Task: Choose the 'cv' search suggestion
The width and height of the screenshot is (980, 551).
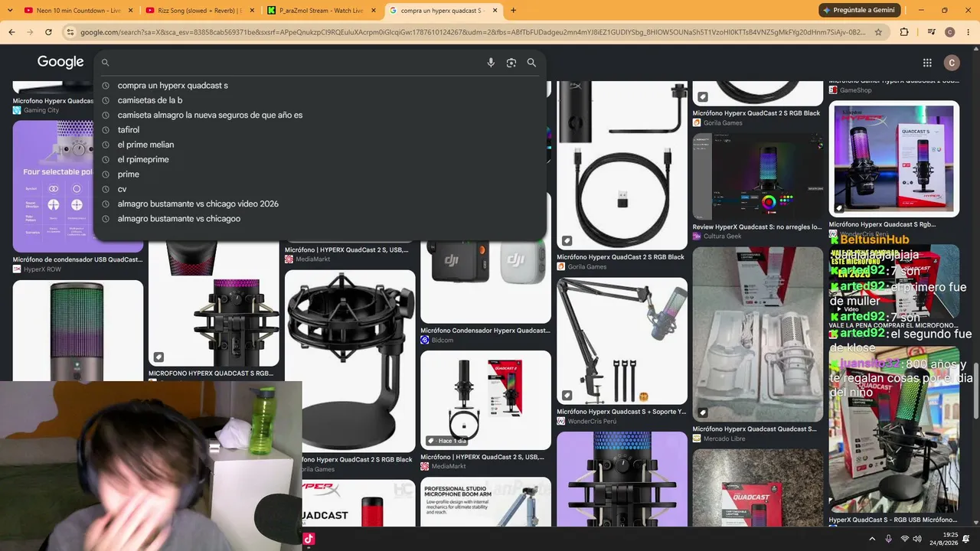Action: [320, 189]
